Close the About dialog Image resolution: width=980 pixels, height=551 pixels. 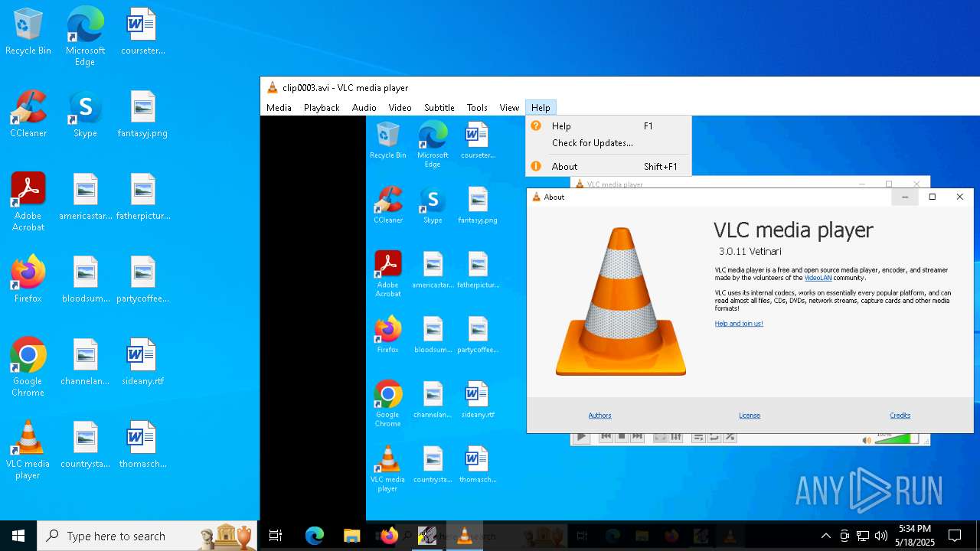click(x=959, y=197)
